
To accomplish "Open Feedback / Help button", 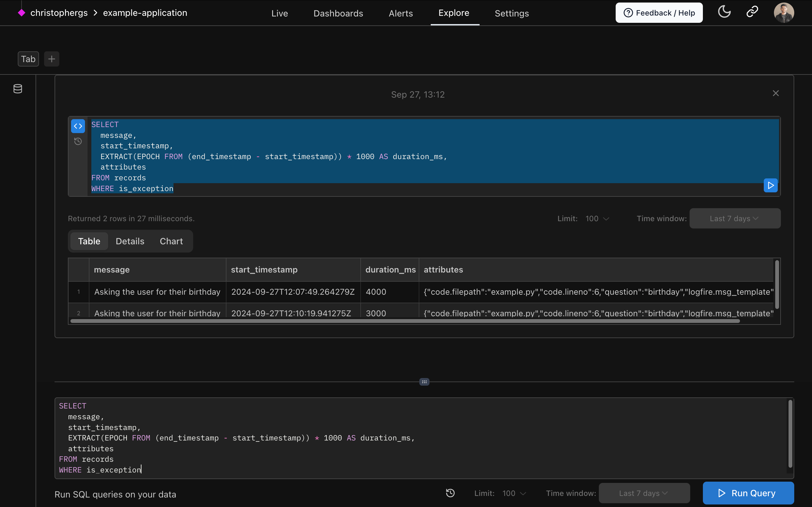I will [x=659, y=13].
